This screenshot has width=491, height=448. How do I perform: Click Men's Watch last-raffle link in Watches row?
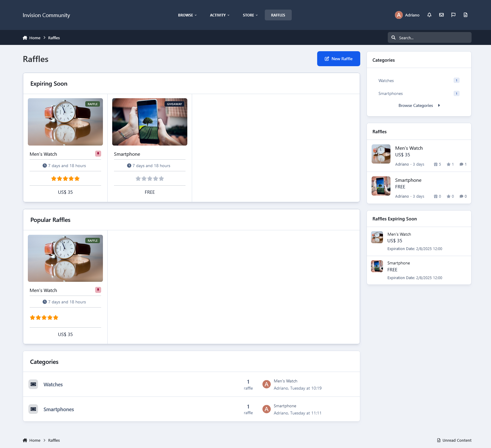(x=285, y=381)
